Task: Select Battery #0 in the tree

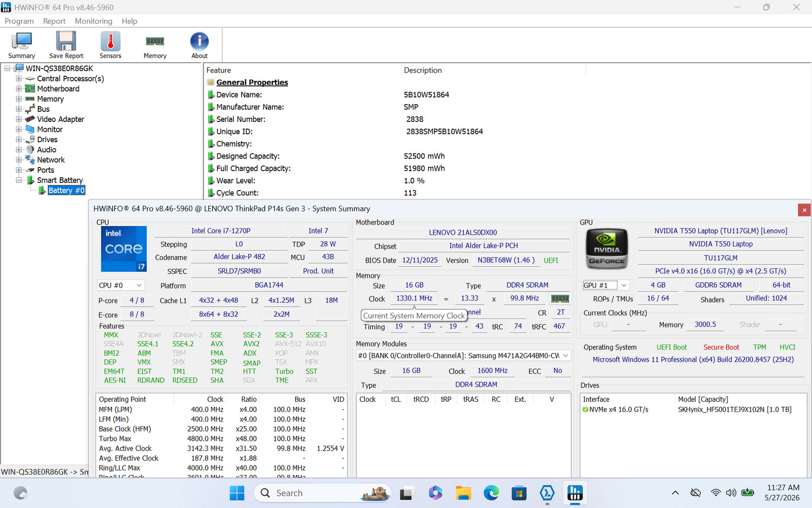Action: (66, 190)
